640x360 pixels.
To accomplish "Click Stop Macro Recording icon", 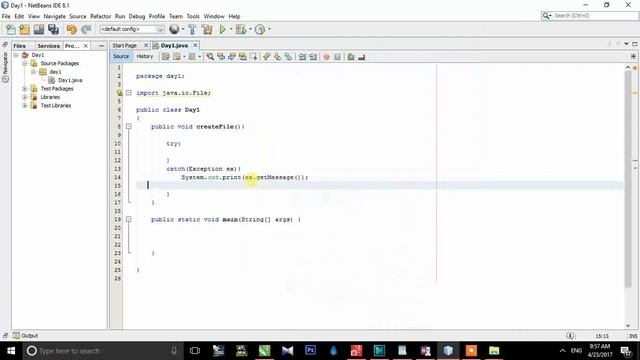I will coord(337,57).
